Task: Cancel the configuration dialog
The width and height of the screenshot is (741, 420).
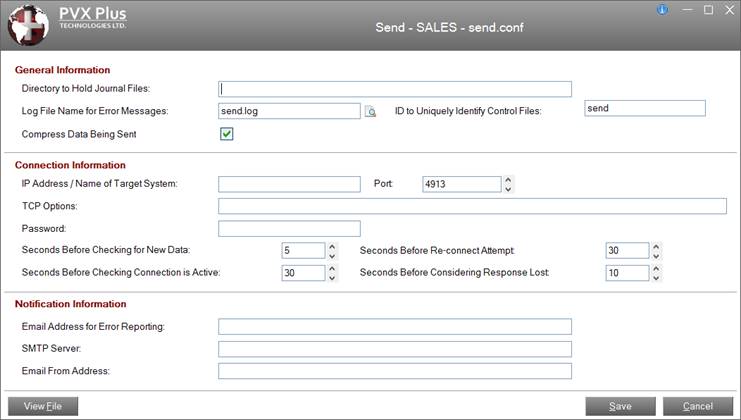Action: click(696, 406)
